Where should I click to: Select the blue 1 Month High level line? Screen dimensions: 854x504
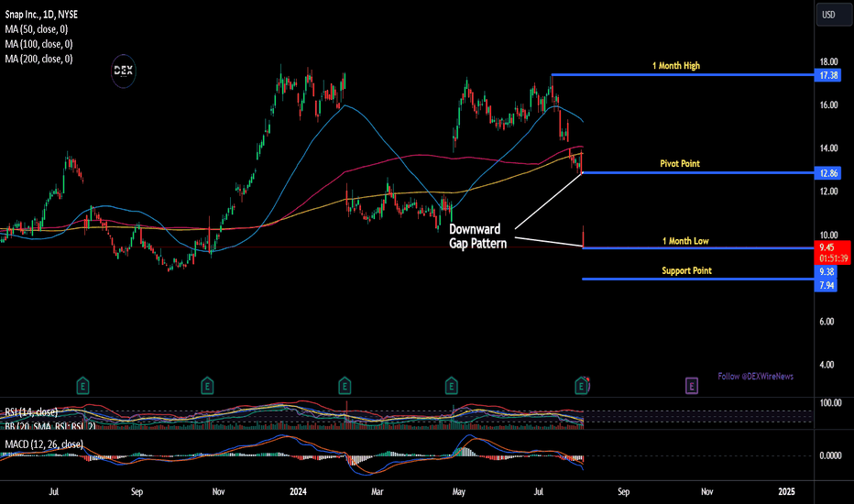(x=683, y=74)
